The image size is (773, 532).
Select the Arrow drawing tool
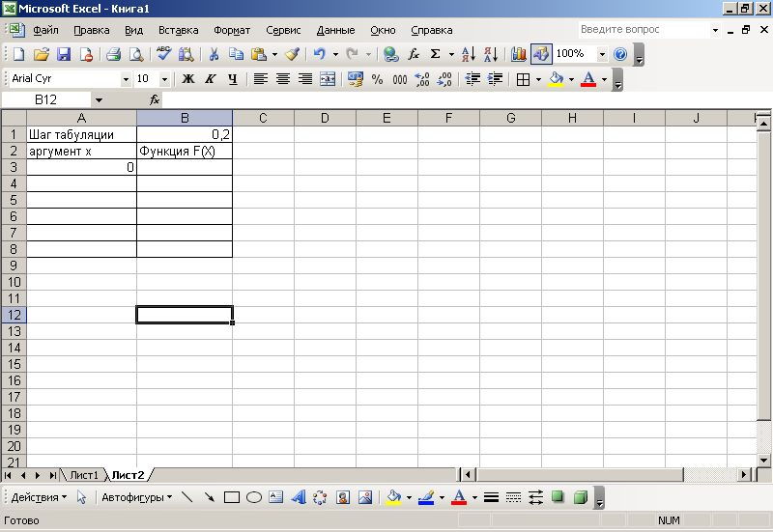[210, 497]
